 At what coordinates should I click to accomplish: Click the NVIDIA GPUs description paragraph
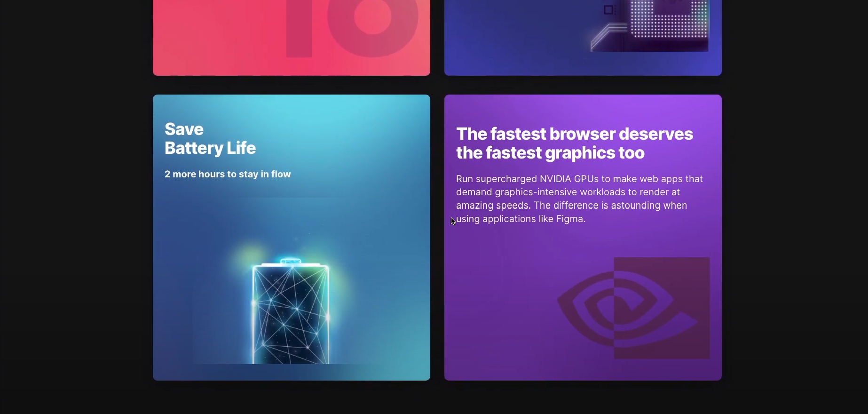[579, 199]
